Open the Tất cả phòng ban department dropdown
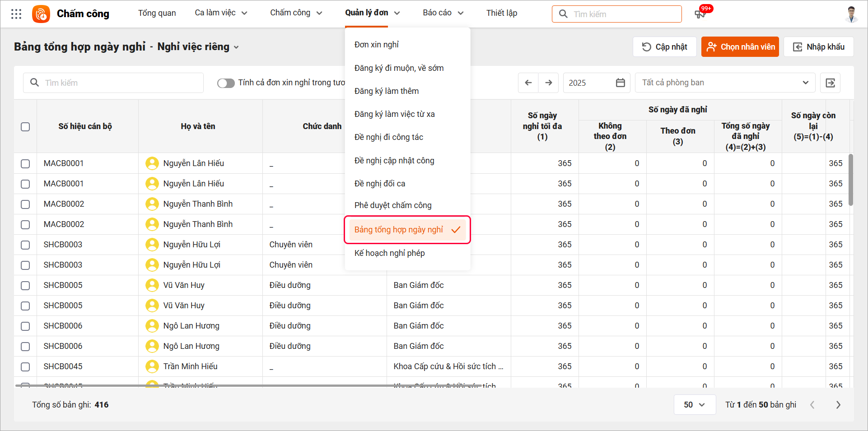This screenshot has height=431, width=868. (x=725, y=83)
